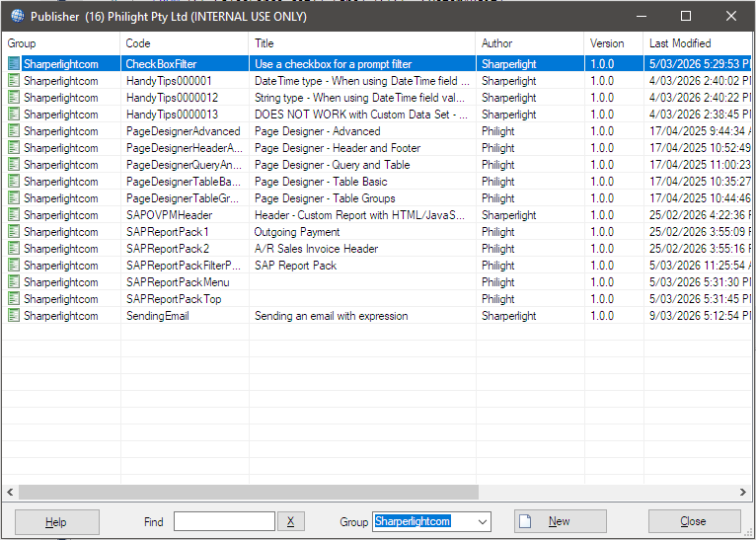
Task: Click the horizontal scrollbar right arrow
Action: (x=742, y=492)
